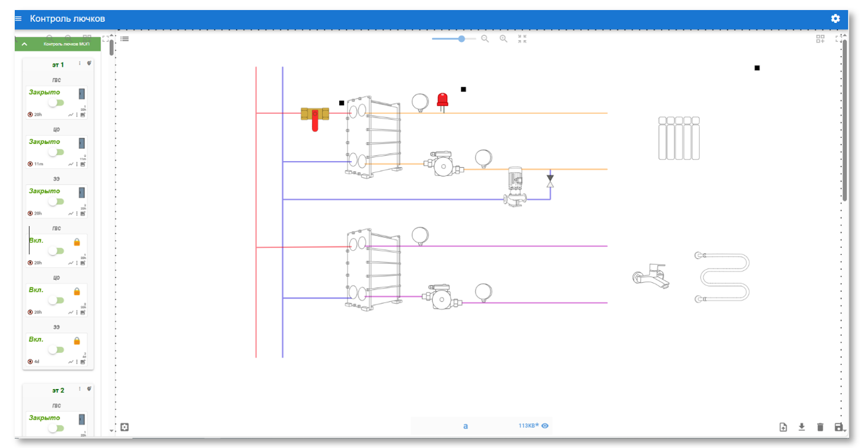Open the list menu icon at canvas top left
This screenshot has width=868, height=448.
(125, 38)
